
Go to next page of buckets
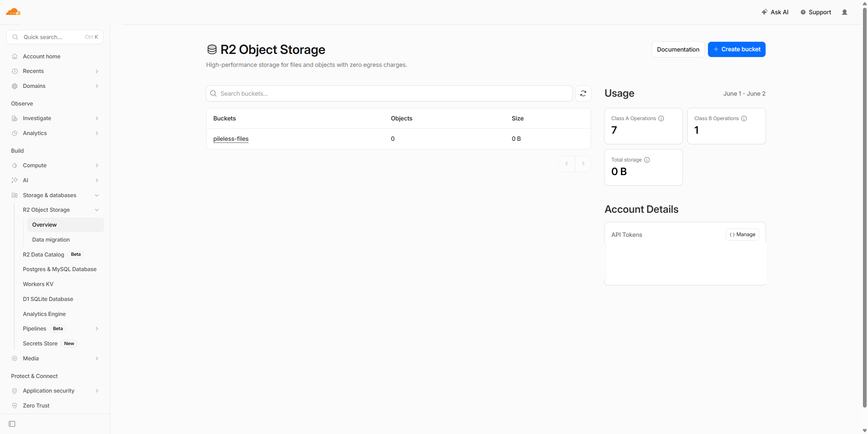pos(583,164)
